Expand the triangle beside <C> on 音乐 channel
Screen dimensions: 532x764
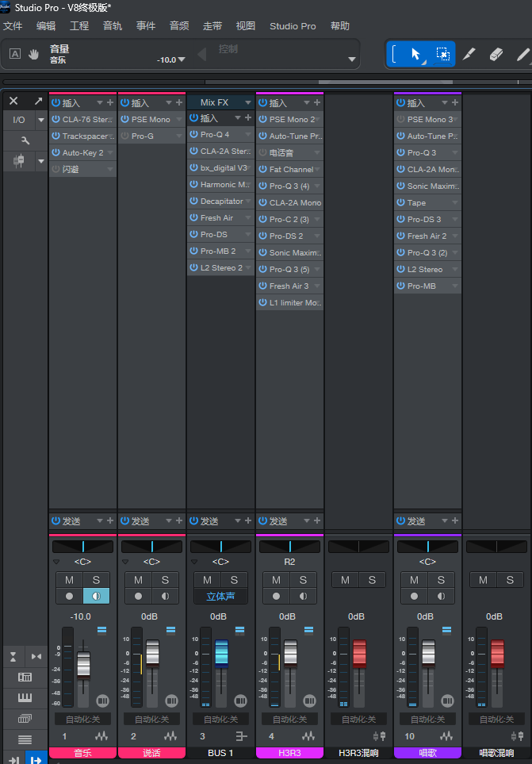coord(56,562)
